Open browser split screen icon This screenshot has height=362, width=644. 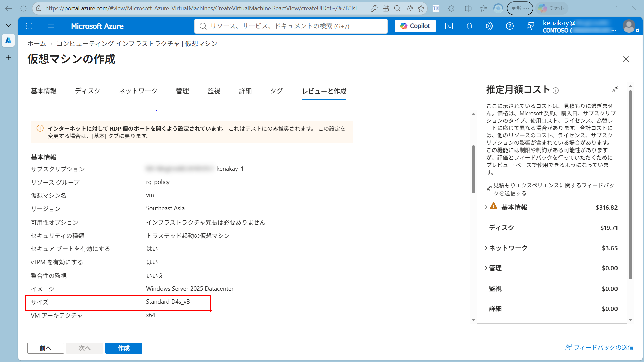pos(468,8)
